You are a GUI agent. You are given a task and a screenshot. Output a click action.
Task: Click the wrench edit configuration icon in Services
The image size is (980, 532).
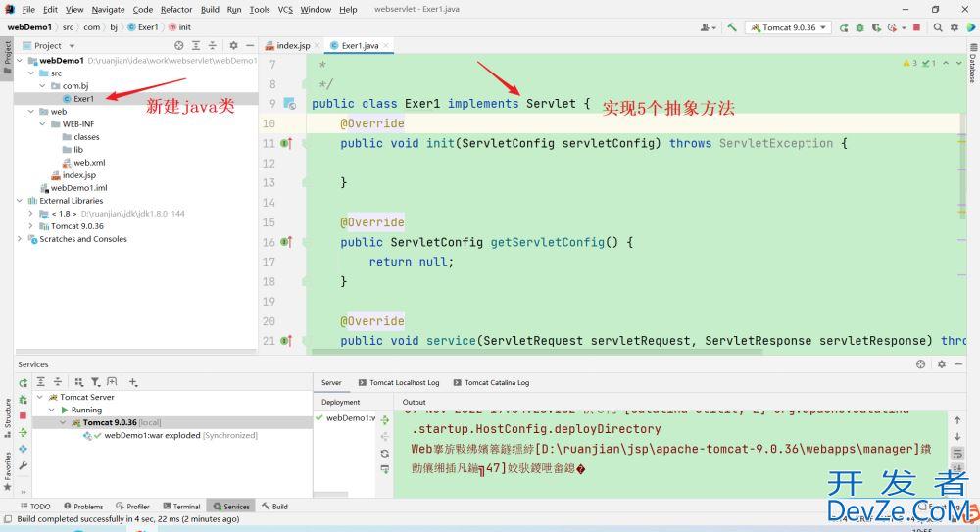(x=24, y=465)
